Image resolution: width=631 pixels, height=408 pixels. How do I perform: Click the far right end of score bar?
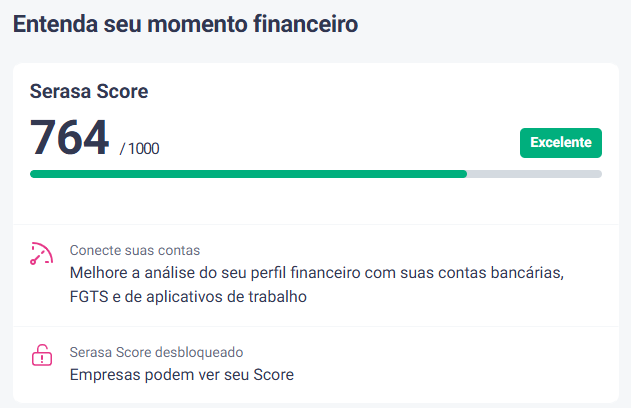(598, 174)
